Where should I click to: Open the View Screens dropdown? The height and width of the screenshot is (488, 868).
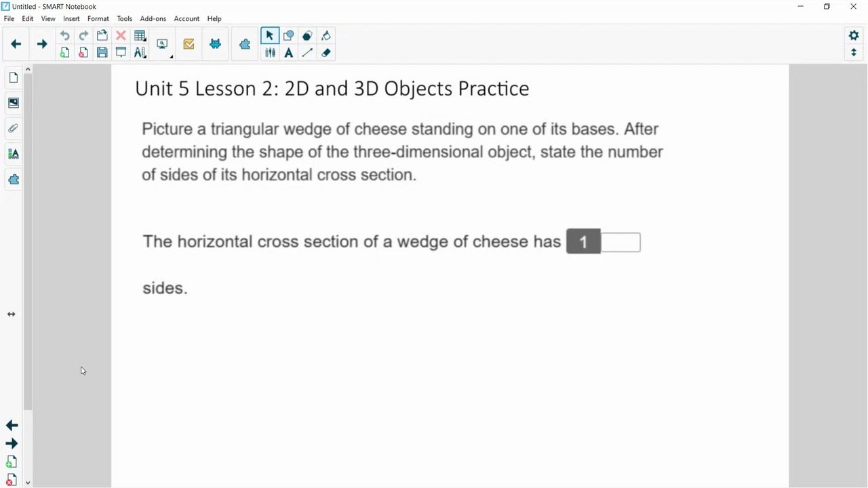coord(163,45)
